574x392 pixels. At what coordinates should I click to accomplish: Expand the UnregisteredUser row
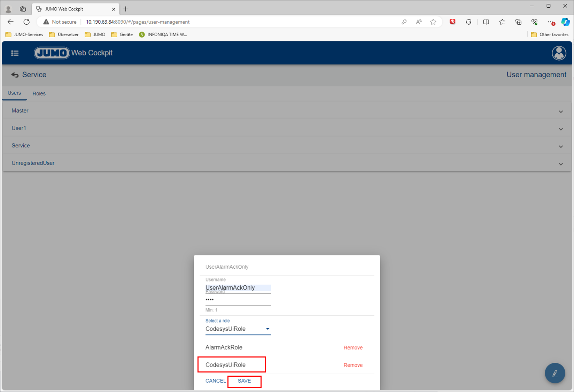click(x=560, y=164)
